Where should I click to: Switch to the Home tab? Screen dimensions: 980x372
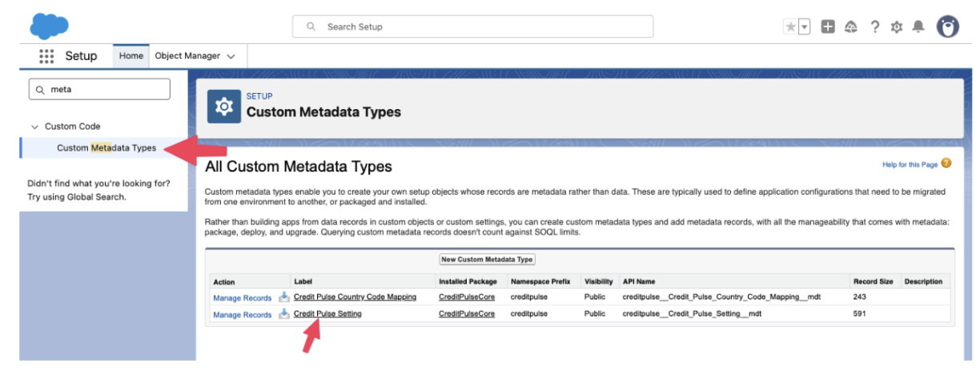(x=131, y=56)
